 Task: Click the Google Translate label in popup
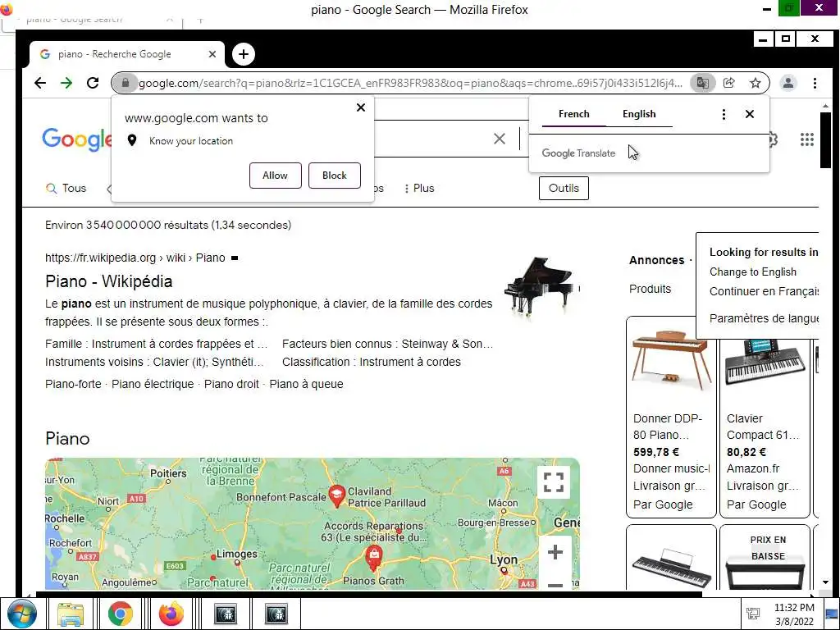(x=578, y=153)
